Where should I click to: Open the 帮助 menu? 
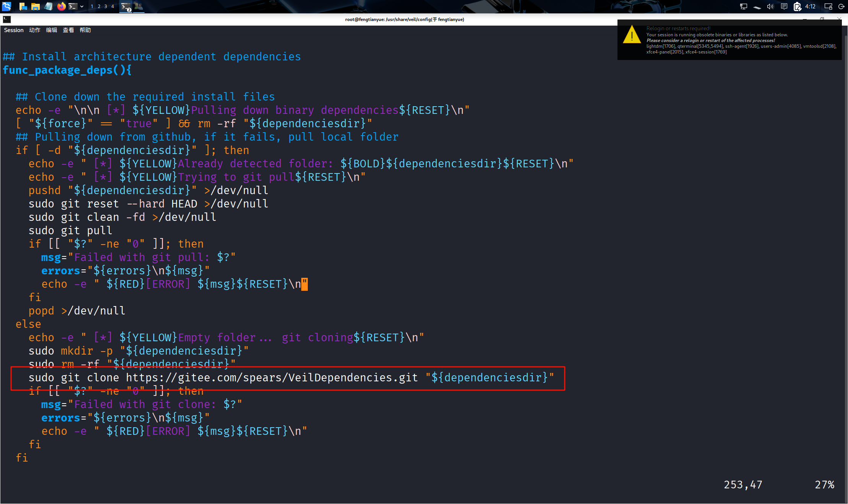85,30
